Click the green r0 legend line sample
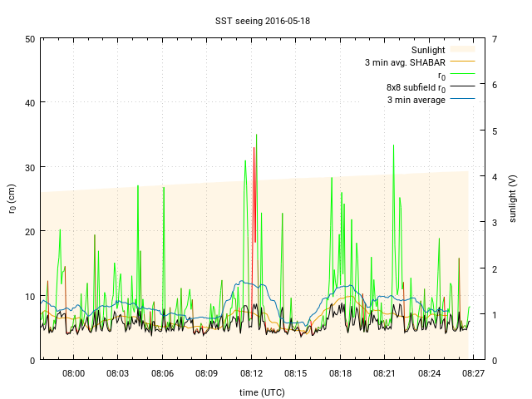The width and height of the screenshot is (532, 399). point(463,75)
